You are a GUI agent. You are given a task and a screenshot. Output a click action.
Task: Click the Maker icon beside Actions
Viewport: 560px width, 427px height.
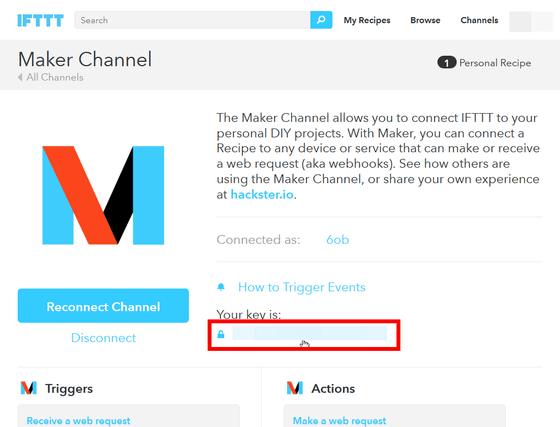click(295, 388)
